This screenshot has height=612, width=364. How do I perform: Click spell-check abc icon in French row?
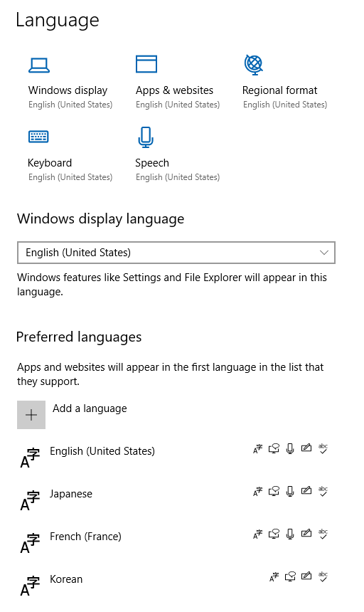(x=323, y=534)
